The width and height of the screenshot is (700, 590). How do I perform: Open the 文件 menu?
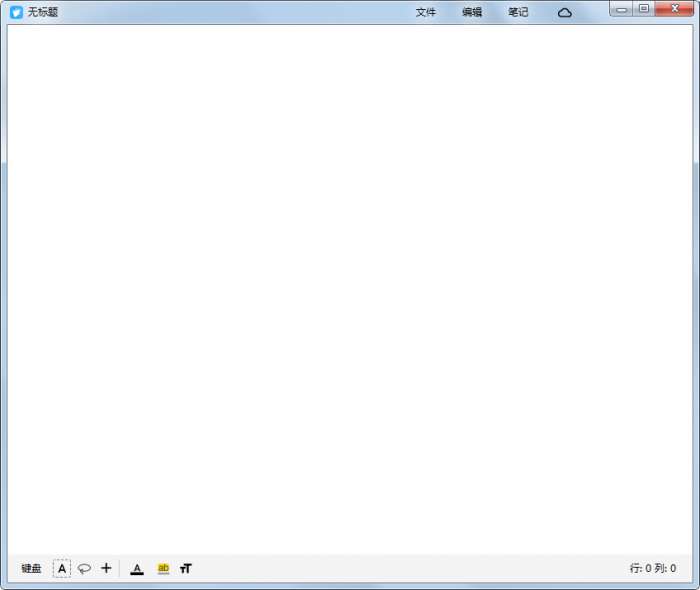pos(425,12)
